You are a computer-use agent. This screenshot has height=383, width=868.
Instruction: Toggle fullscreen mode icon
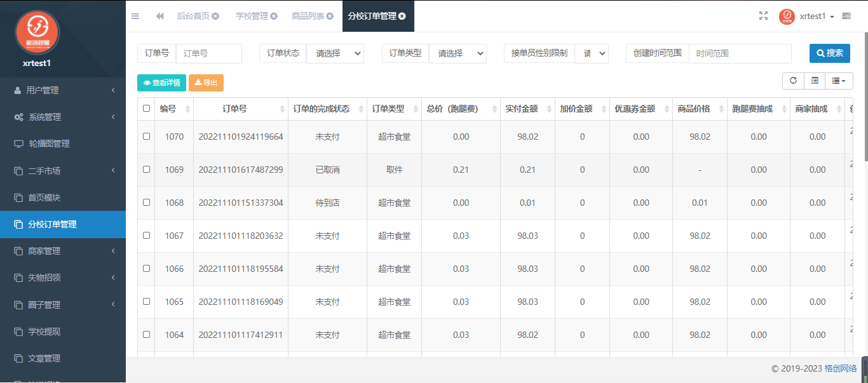pyautogui.click(x=764, y=16)
